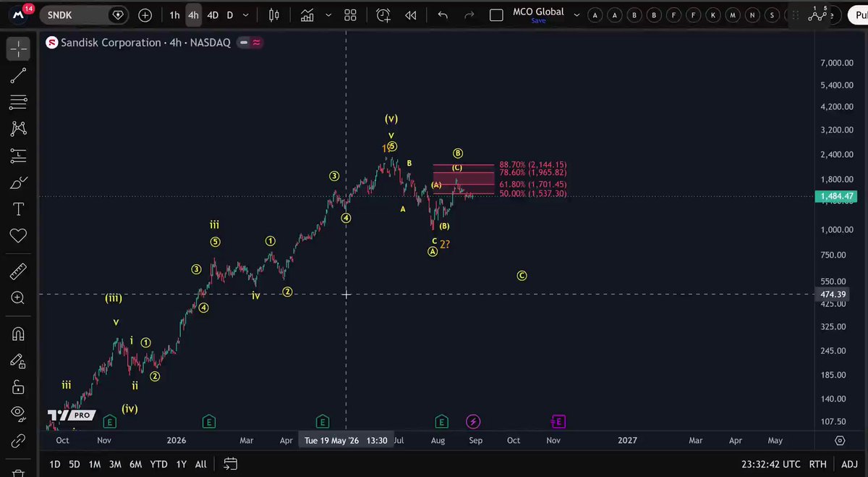Screen dimensions: 868x477
Task: Click the zoom in magnifier tool
Action: click(18, 298)
